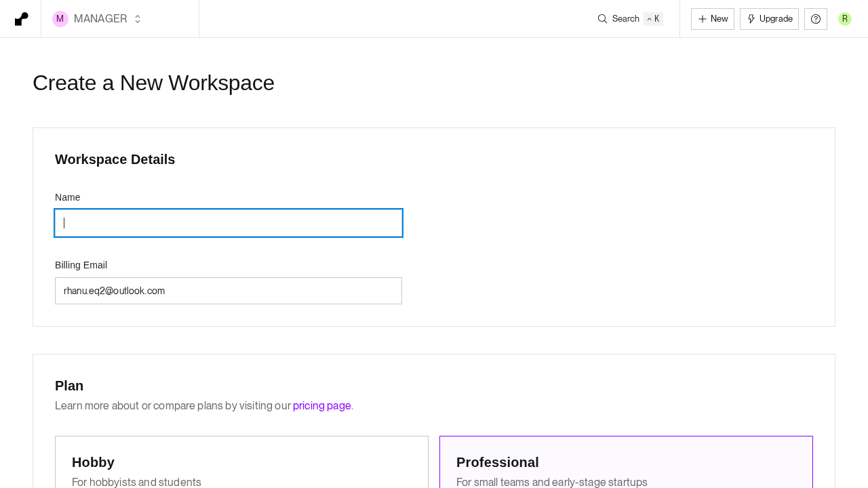Focus the workspace Name input field
The height and width of the screenshot is (488, 868).
click(x=229, y=223)
